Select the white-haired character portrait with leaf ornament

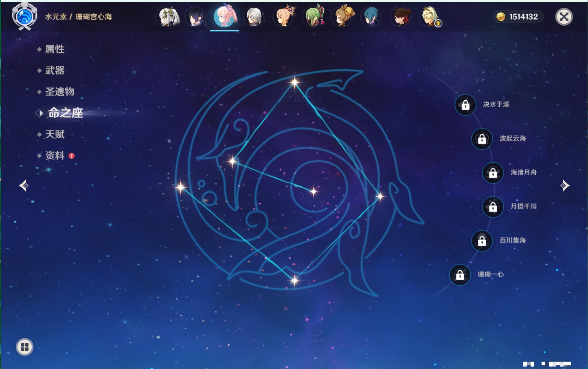169,17
